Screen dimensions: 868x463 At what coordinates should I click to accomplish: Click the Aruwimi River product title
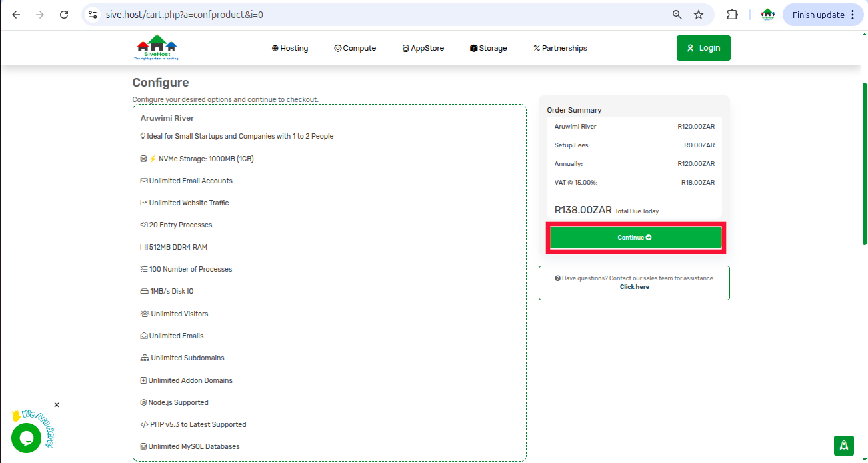(167, 118)
